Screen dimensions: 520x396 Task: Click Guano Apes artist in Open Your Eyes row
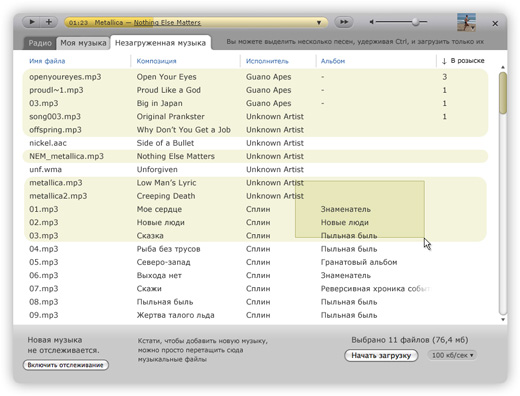coord(268,77)
